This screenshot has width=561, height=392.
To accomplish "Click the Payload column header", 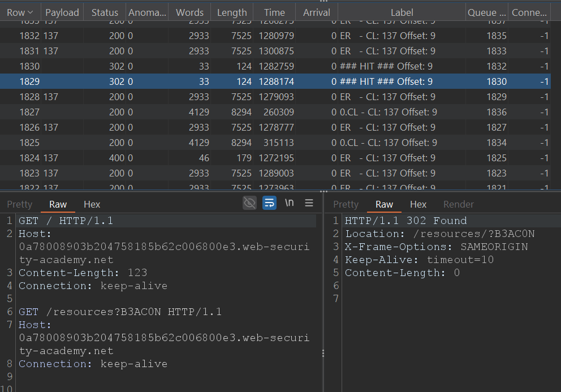I will 62,12.
